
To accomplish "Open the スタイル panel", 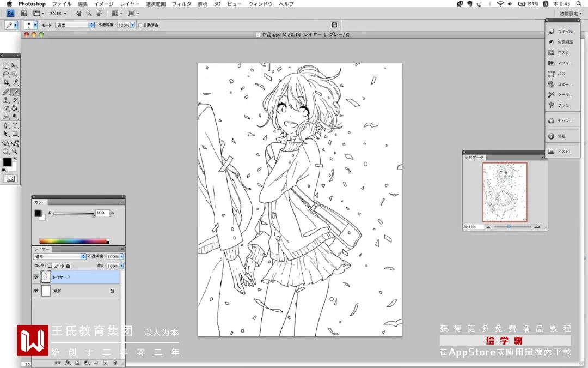I will (561, 32).
